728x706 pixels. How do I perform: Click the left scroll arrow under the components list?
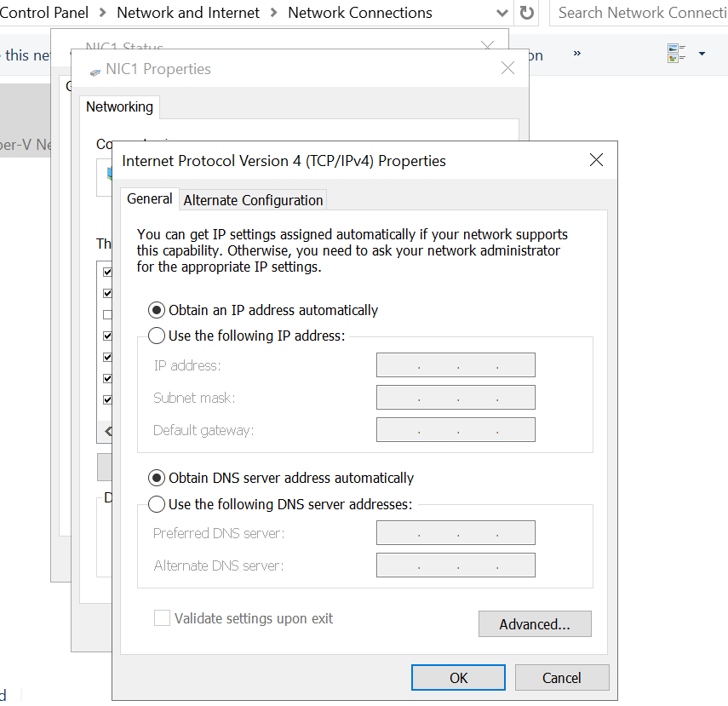[x=108, y=431]
